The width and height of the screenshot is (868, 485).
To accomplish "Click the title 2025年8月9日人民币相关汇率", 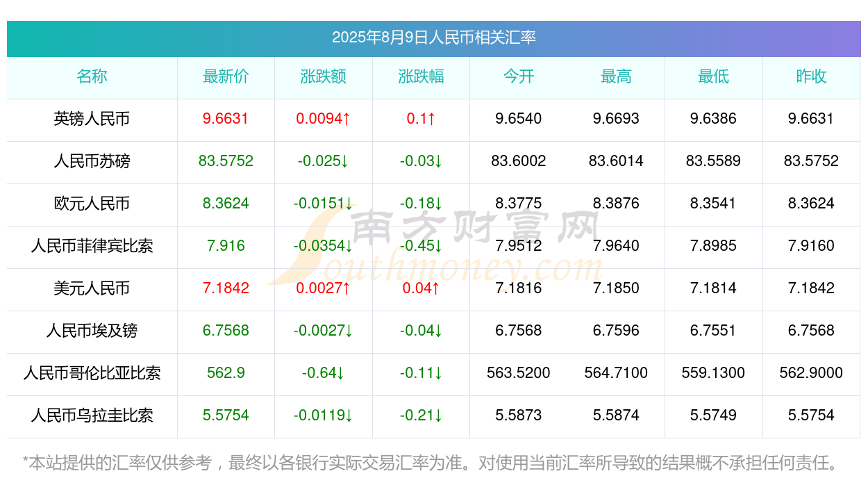I will pos(434,38).
